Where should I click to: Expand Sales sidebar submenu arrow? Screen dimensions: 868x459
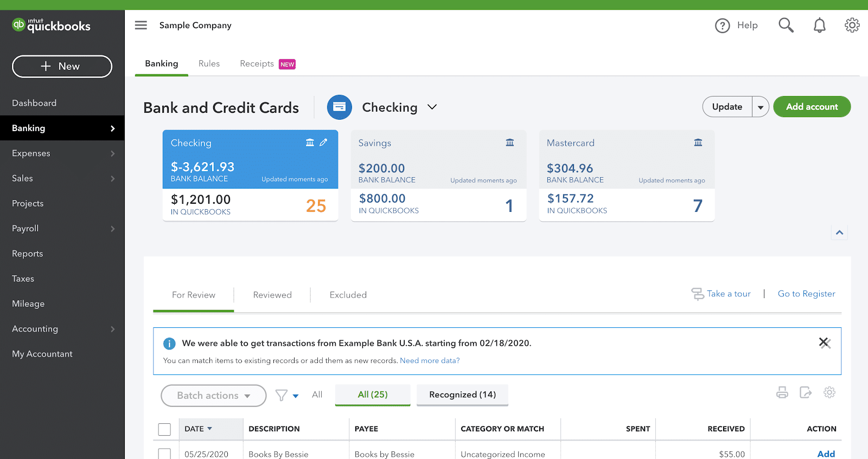click(x=113, y=178)
